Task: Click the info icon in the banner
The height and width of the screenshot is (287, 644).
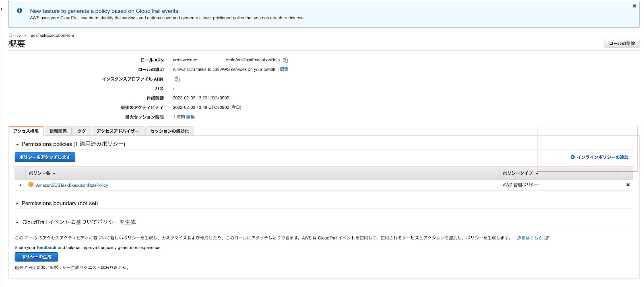Action: pos(19,11)
